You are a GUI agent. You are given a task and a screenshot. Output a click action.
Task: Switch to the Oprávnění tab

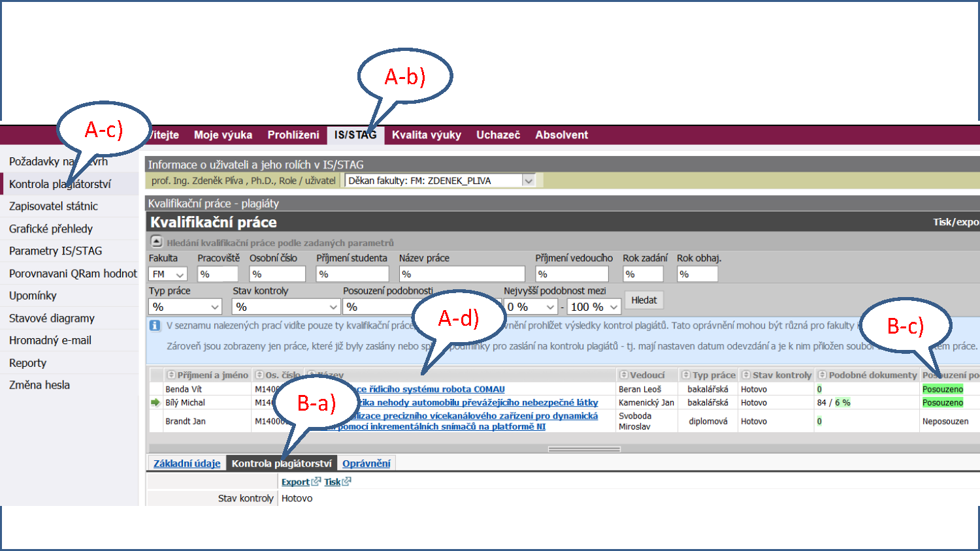367,464
